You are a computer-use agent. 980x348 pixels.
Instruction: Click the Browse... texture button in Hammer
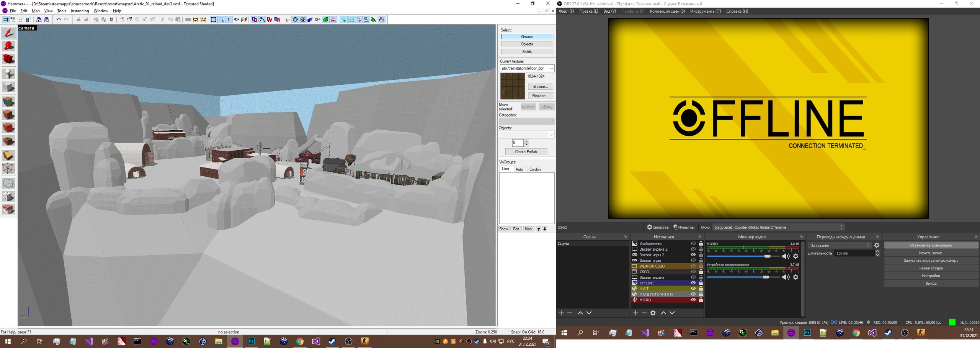540,87
